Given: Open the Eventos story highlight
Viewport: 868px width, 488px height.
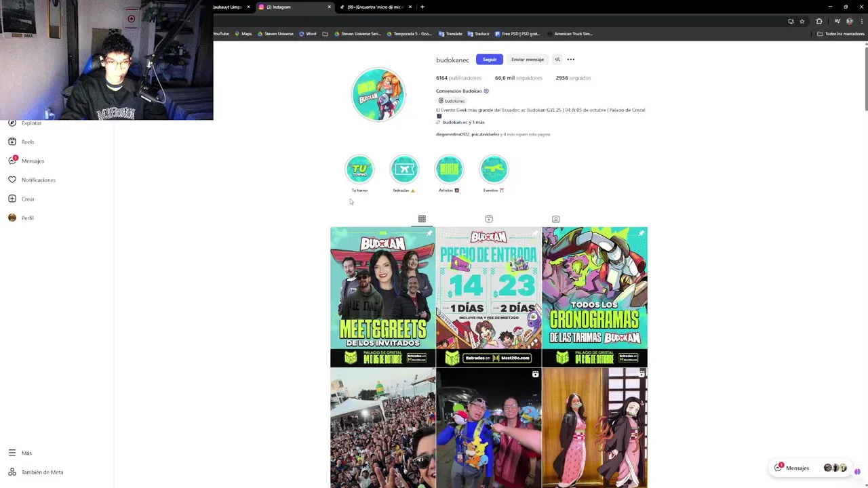Looking at the screenshot, I should click(x=494, y=169).
